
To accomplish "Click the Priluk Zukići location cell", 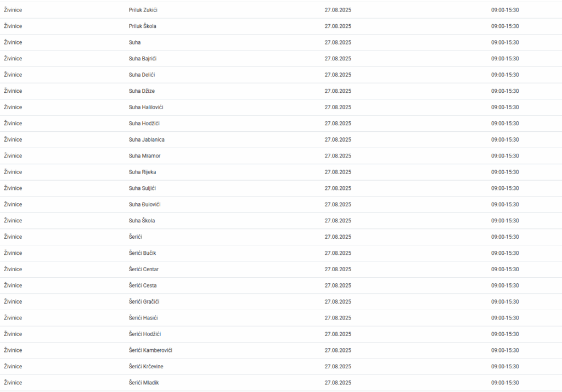I will tap(143, 10).
